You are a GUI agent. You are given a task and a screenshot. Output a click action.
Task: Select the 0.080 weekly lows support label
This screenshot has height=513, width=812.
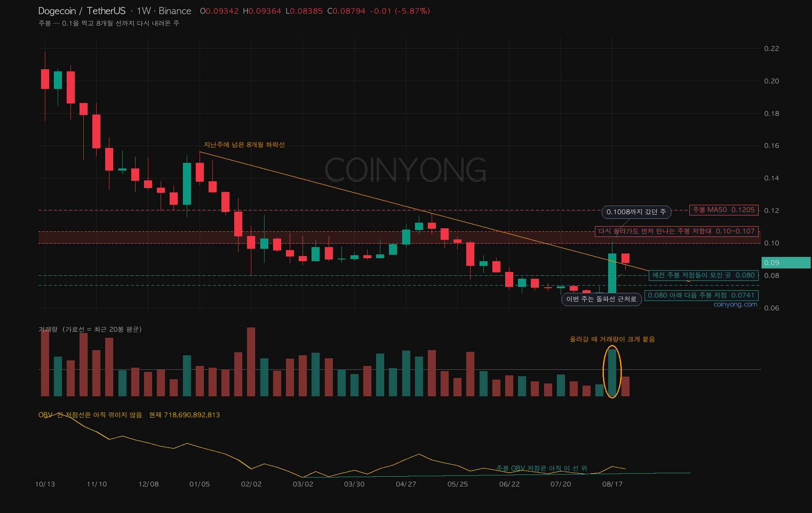point(703,275)
